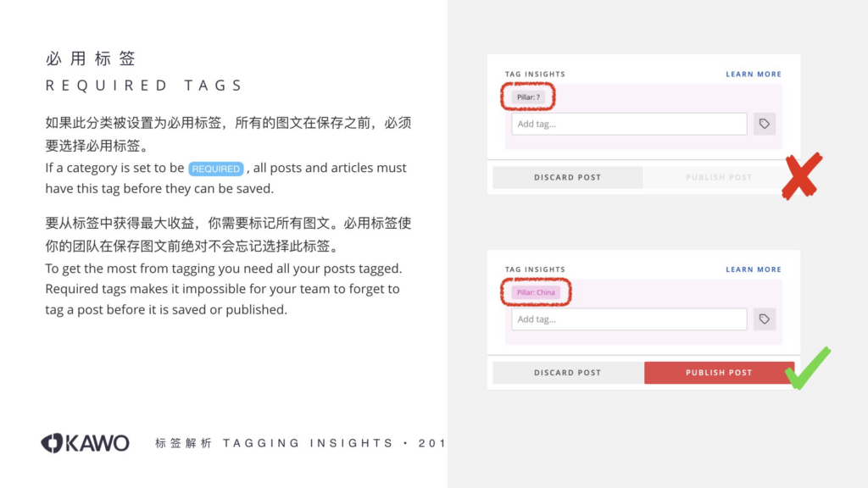Click the KAWO logo icon
Screen dimensions: 868x488
pos(53,443)
